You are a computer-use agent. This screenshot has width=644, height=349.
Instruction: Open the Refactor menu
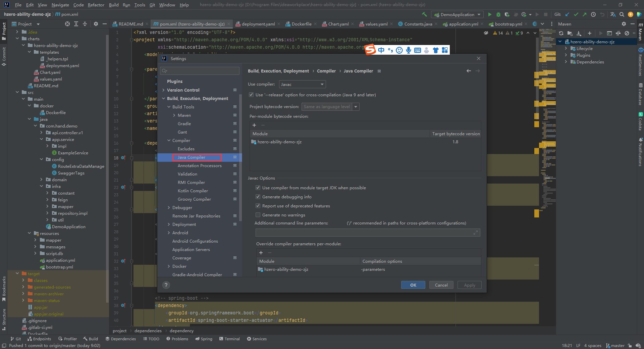pyautogui.click(x=96, y=5)
